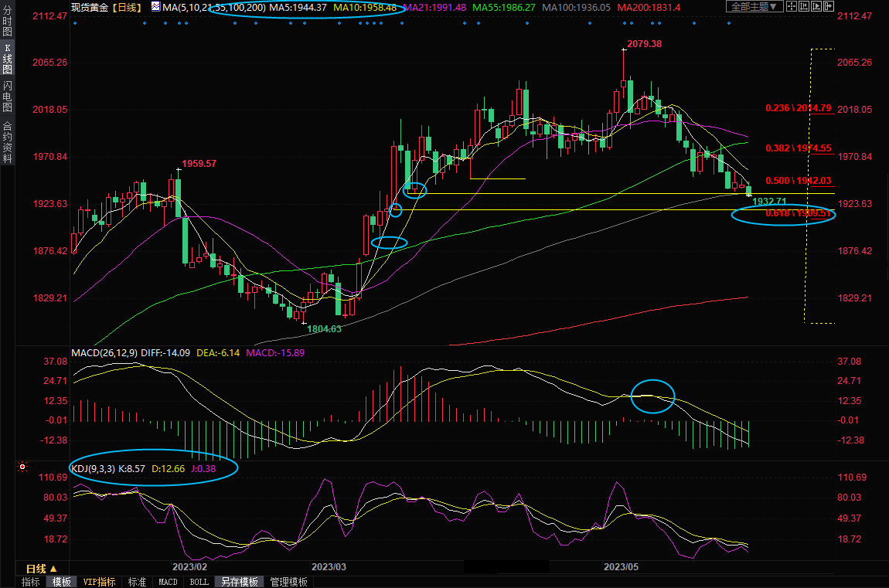The image size is (889, 588).
Task: Click the first toolbar icon right of 全部主题
Action: click(x=793, y=7)
